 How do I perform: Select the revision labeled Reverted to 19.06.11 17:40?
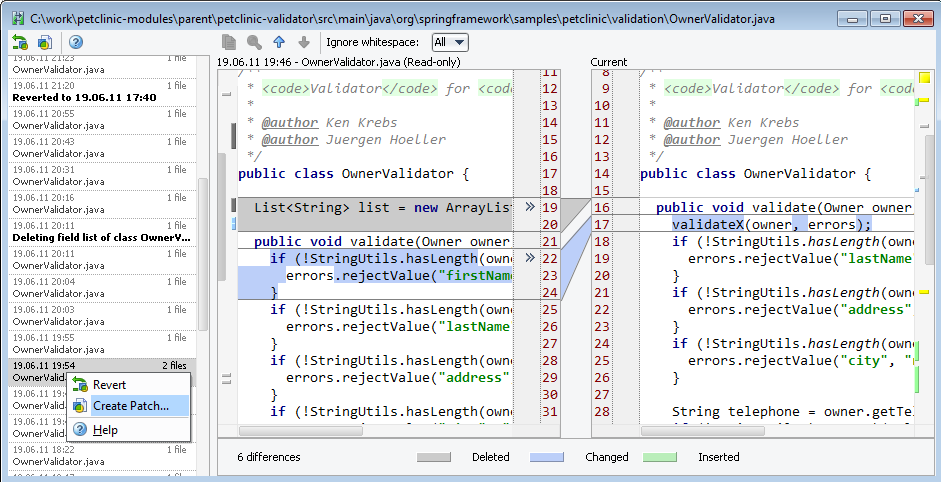click(x=102, y=92)
